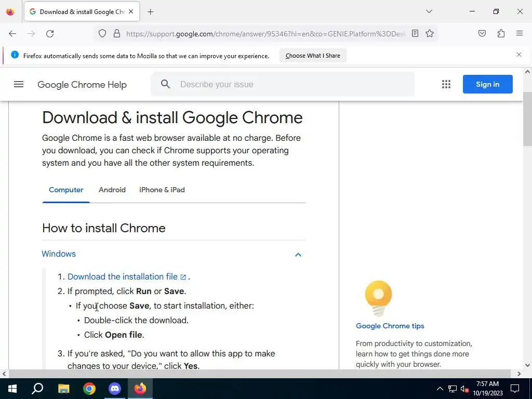The width and height of the screenshot is (532, 399).
Task: Launch Google Chrome from the taskbar
Action: 89,389
